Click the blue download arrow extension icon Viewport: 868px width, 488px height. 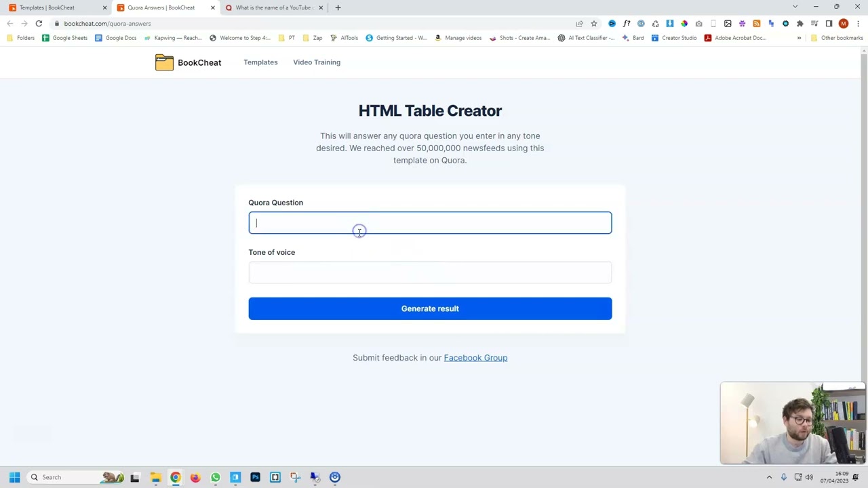pos(669,24)
